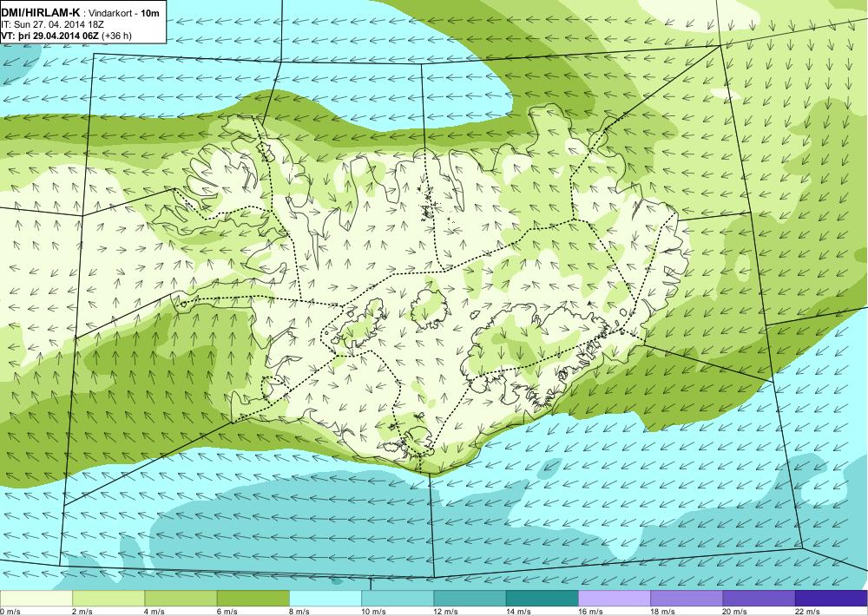Select the light green 2–4 m/s legend swatch
Screen dimensions: 868x616
pyautogui.click(x=108, y=599)
